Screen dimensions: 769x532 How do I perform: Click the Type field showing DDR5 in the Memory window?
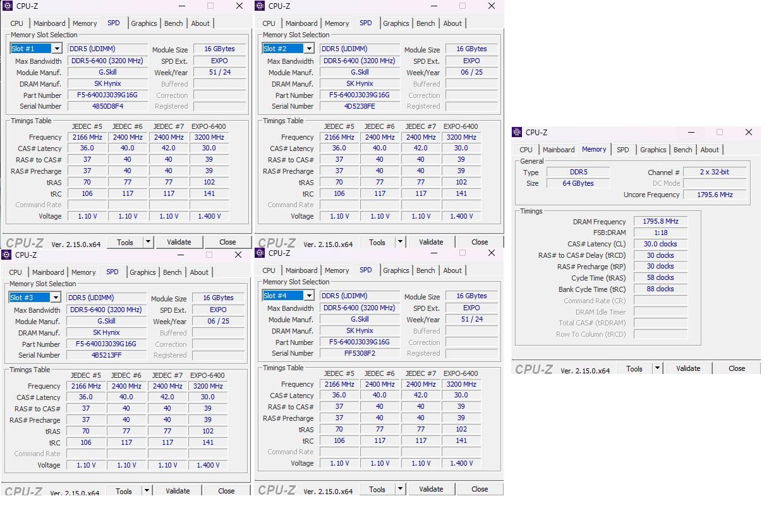click(578, 172)
